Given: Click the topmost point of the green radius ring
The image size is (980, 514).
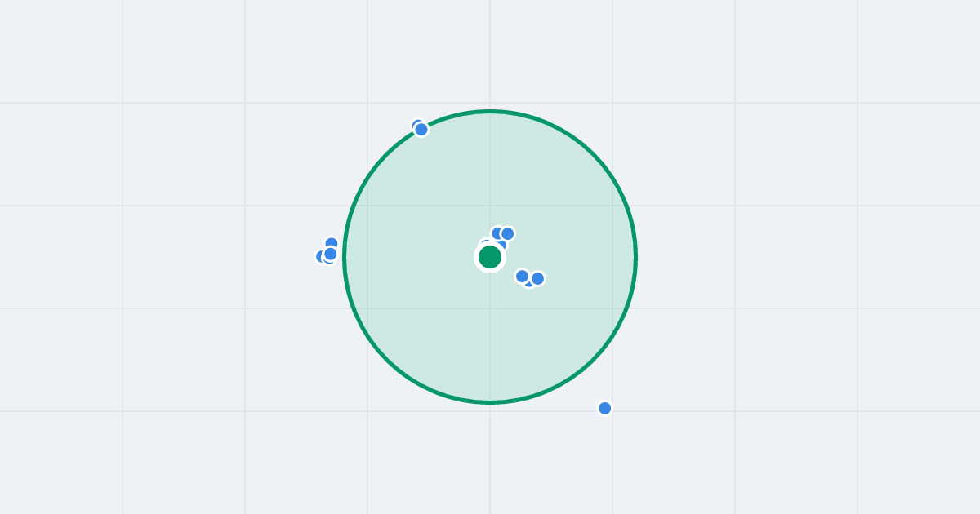Looking at the screenshot, I should click(x=490, y=111).
